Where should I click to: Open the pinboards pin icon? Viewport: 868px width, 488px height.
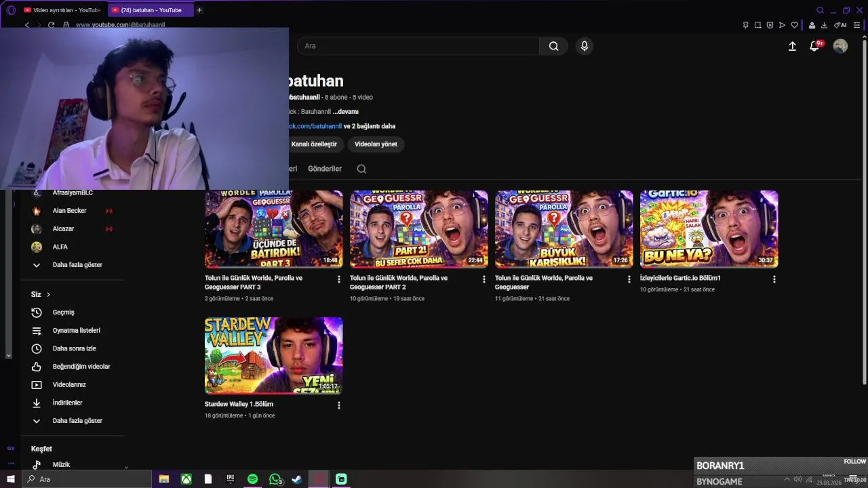point(745,25)
